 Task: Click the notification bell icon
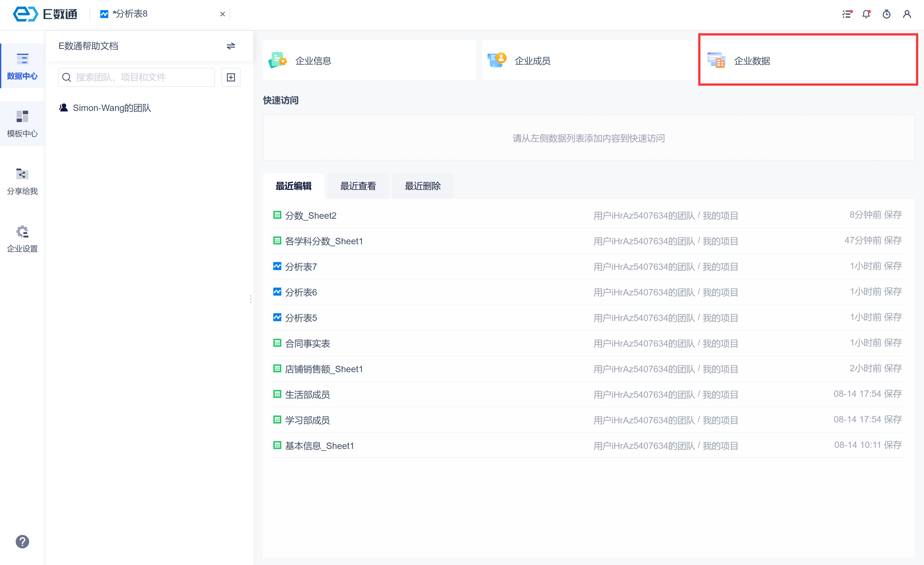point(866,14)
